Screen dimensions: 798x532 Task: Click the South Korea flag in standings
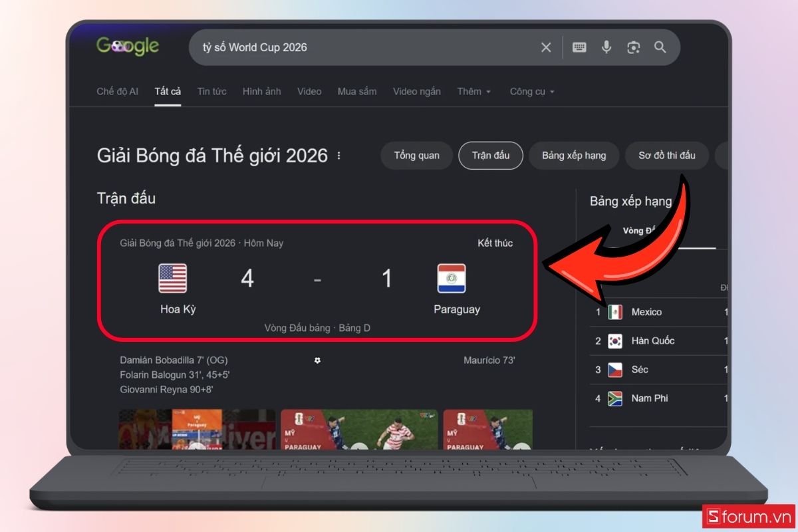pos(615,340)
